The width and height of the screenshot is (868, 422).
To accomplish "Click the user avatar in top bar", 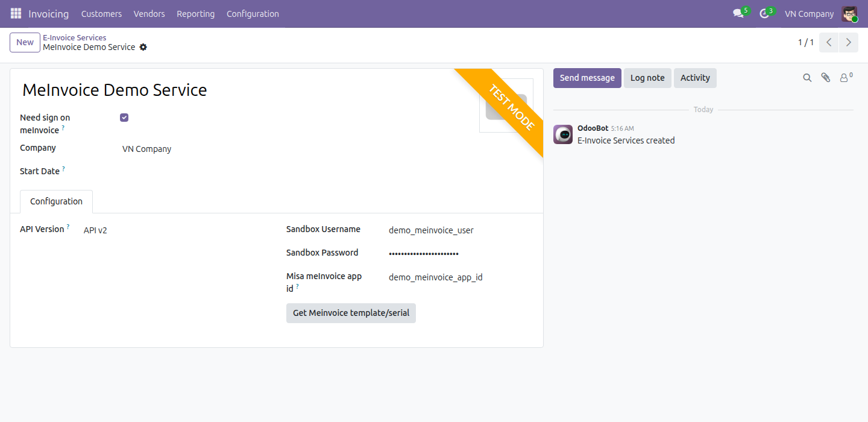I will pyautogui.click(x=850, y=14).
